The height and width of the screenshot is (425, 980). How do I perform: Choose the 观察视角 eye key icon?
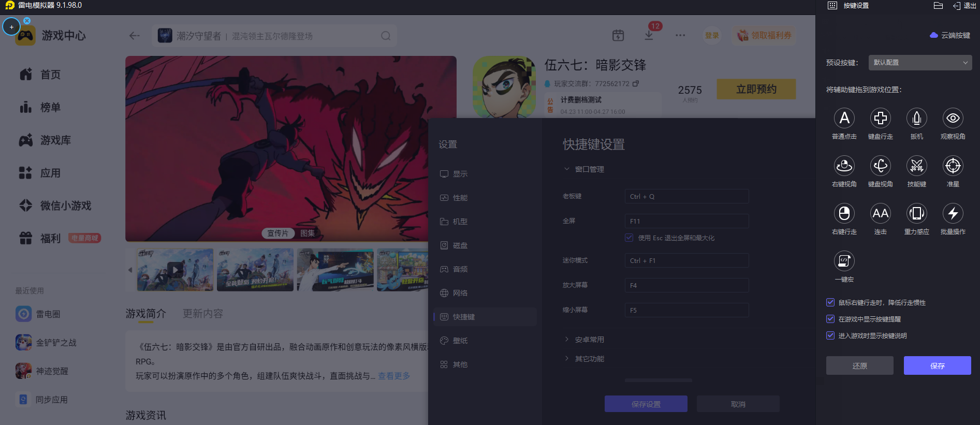(953, 119)
